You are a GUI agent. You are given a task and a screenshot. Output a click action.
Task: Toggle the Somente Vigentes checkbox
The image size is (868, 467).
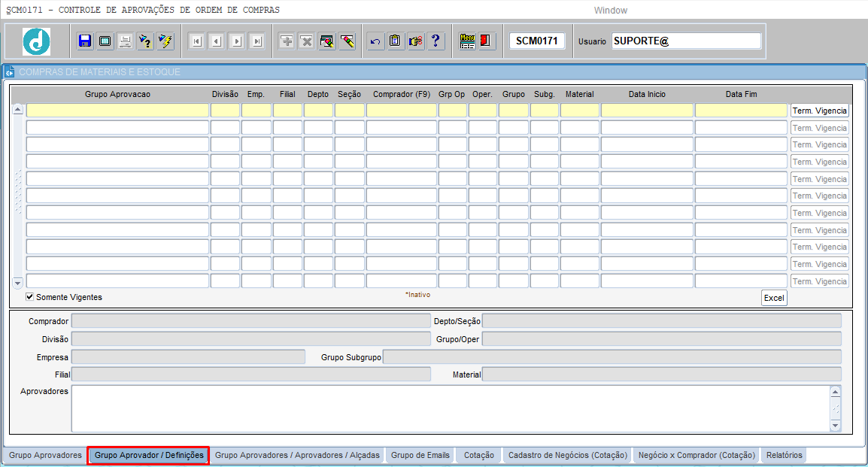(30, 296)
